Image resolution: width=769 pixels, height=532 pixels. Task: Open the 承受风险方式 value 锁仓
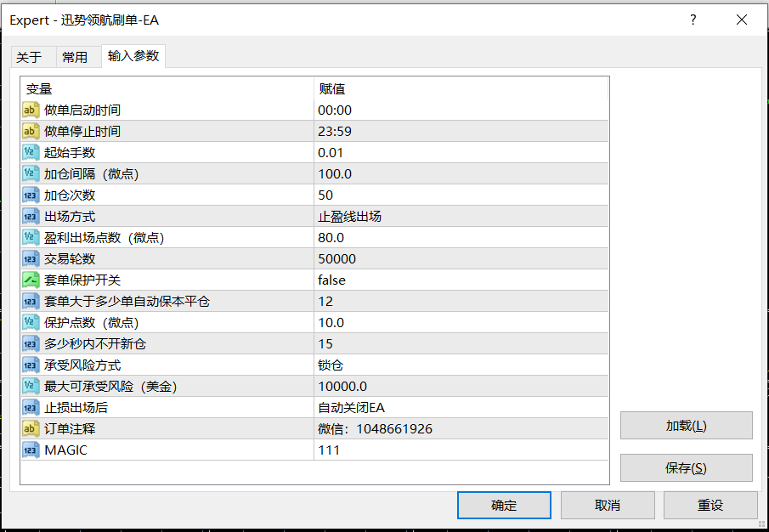click(460, 365)
